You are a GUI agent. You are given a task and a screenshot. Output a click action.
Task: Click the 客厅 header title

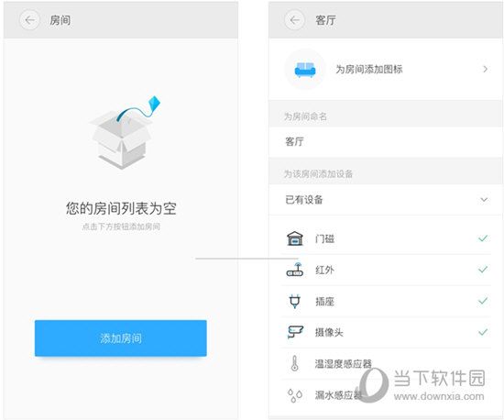point(325,20)
